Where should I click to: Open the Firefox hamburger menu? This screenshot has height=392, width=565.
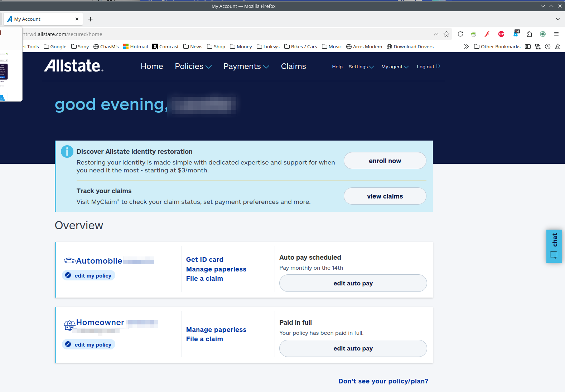pos(556,34)
